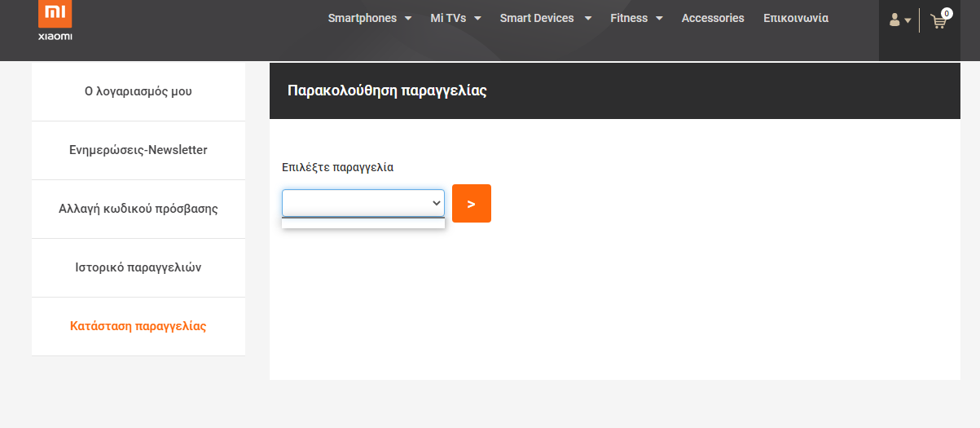980x428 pixels.
Task: Open Ενημερώσεις-Newsletter in the sidebar
Action: (x=138, y=150)
